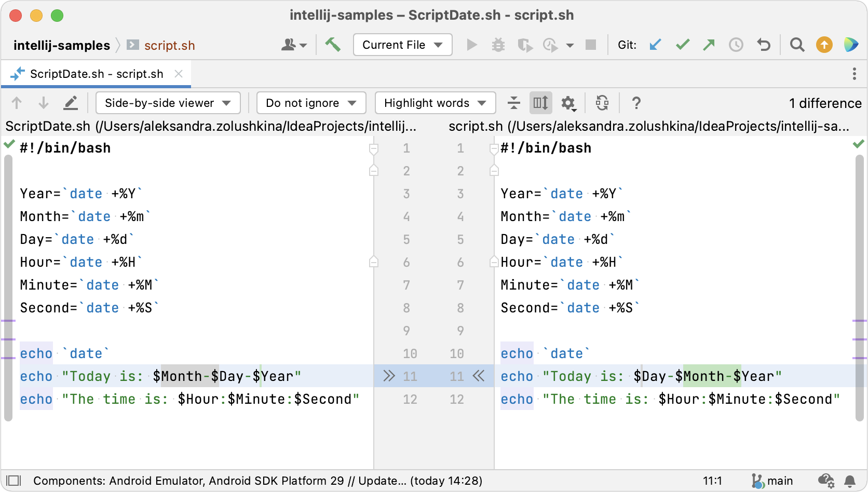868x492 pixels.
Task: Click Android components update status message
Action: (257, 481)
